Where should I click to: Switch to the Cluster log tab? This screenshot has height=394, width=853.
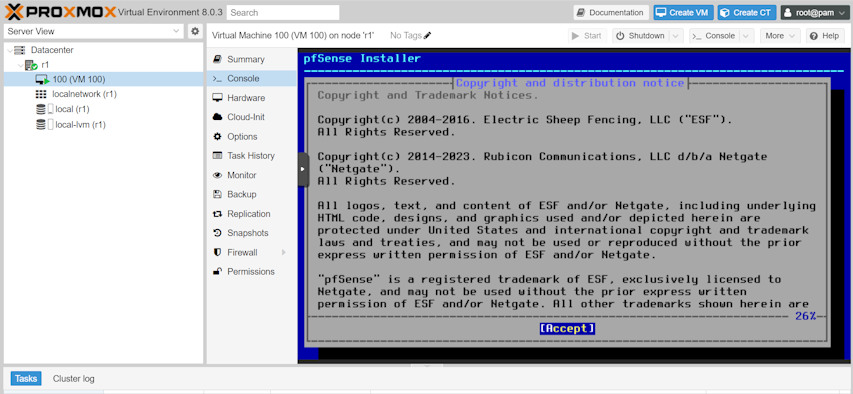tap(73, 378)
